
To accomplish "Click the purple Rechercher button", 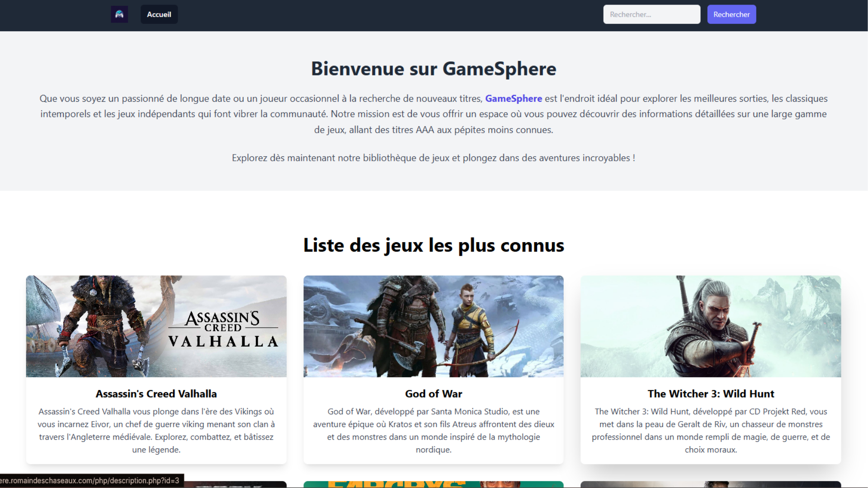I will point(731,14).
